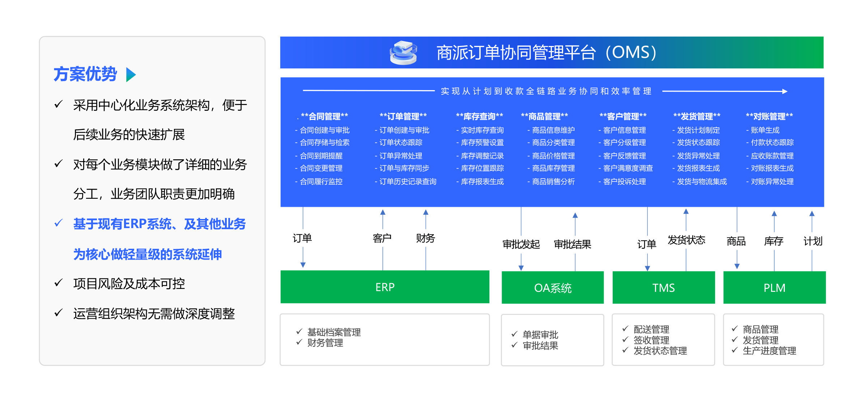Click the 财务 flow label above ERP
The image size is (868, 395).
pos(426,238)
